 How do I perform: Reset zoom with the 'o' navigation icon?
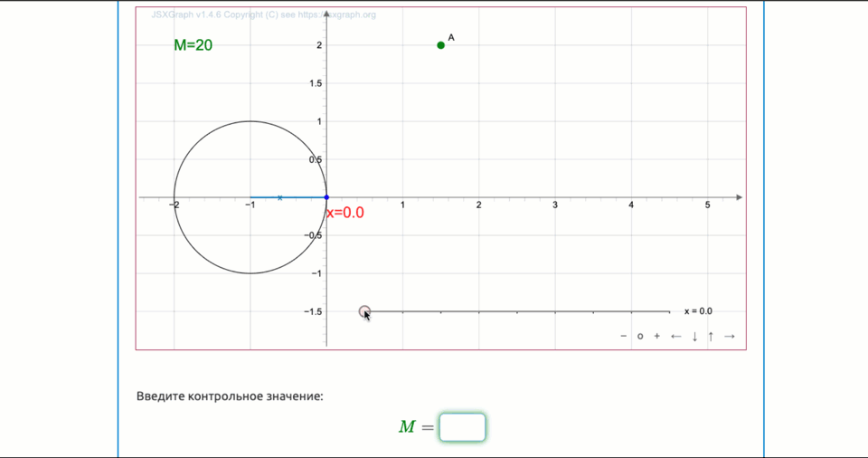pyautogui.click(x=640, y=337)
